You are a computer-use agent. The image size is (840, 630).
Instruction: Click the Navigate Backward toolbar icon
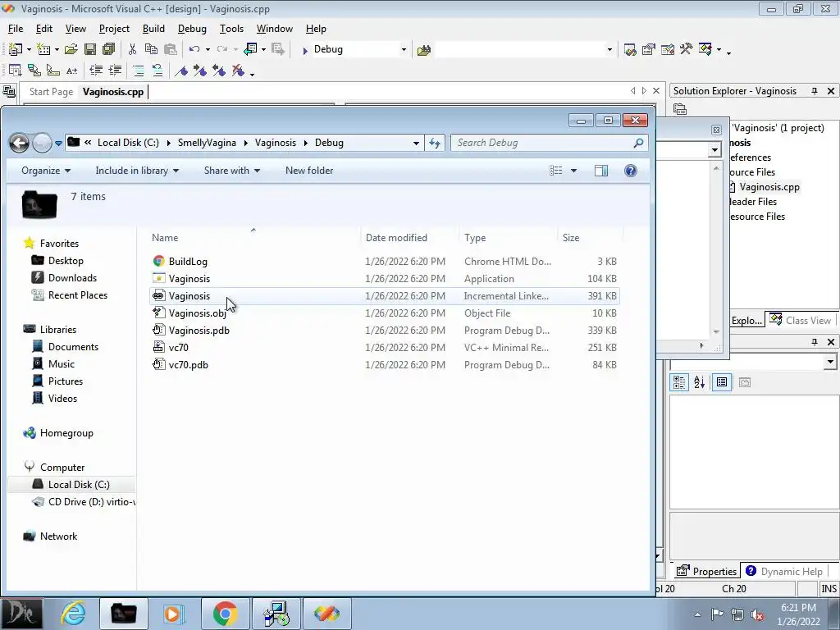click(250, 49)
